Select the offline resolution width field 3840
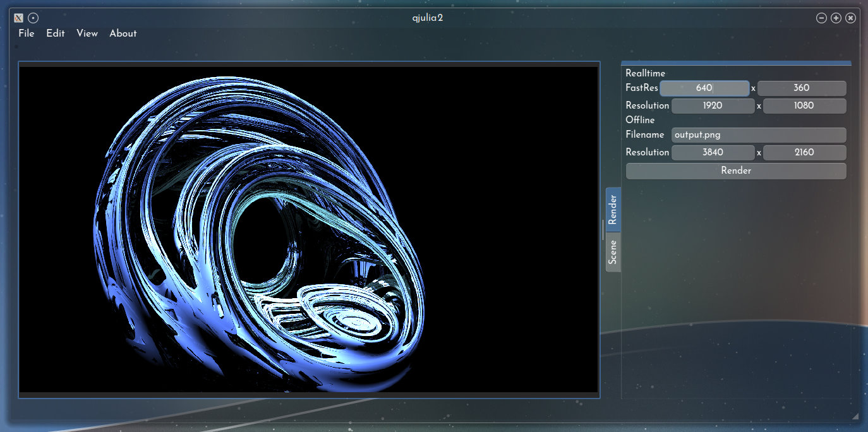Viewport: 868px width, 432px height. pyautogui.click(x=713, y=152)
